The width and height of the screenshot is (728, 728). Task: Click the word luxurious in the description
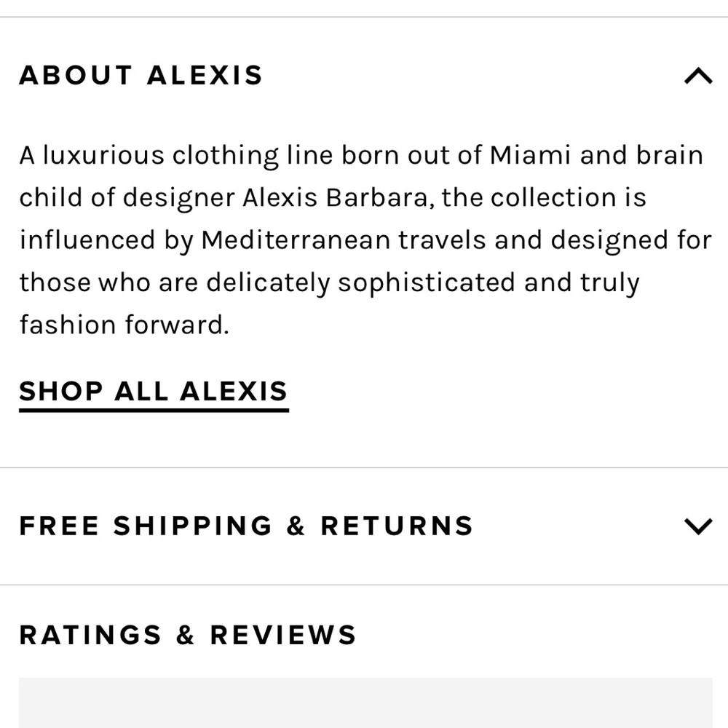tap(103, 155)
